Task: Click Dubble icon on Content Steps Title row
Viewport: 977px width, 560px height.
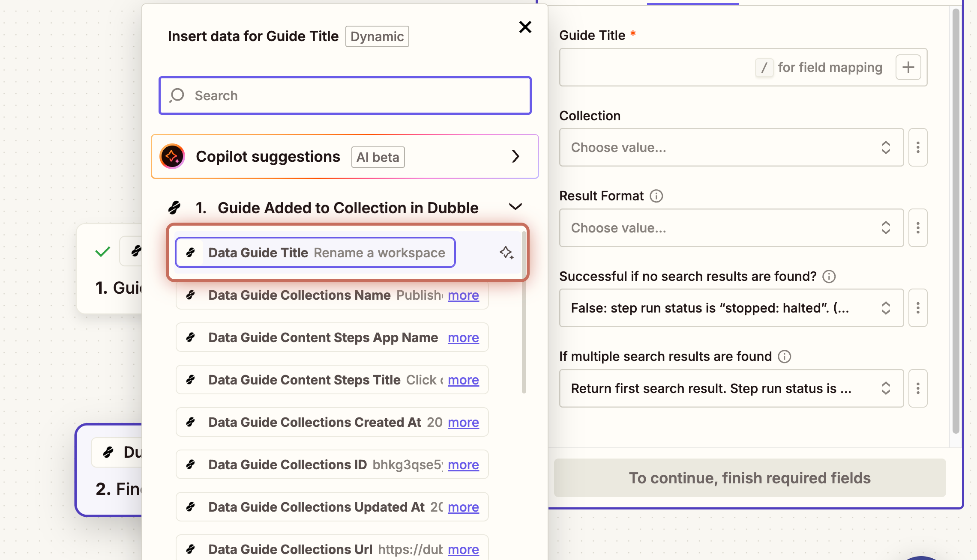Action: click(x=191, y=380)
